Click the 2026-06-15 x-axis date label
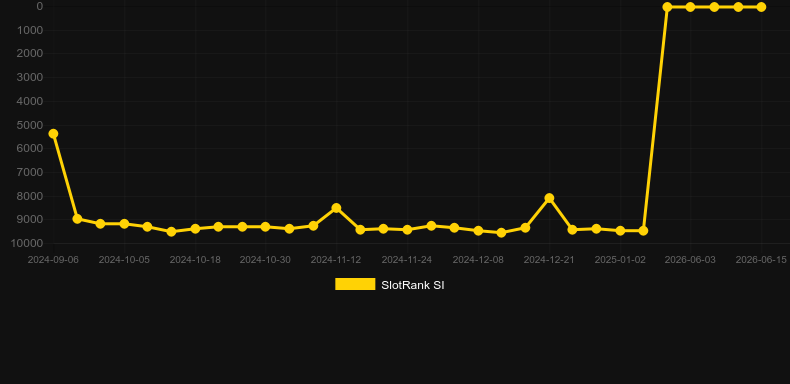790x384 pixels. (x=761, y=260)
